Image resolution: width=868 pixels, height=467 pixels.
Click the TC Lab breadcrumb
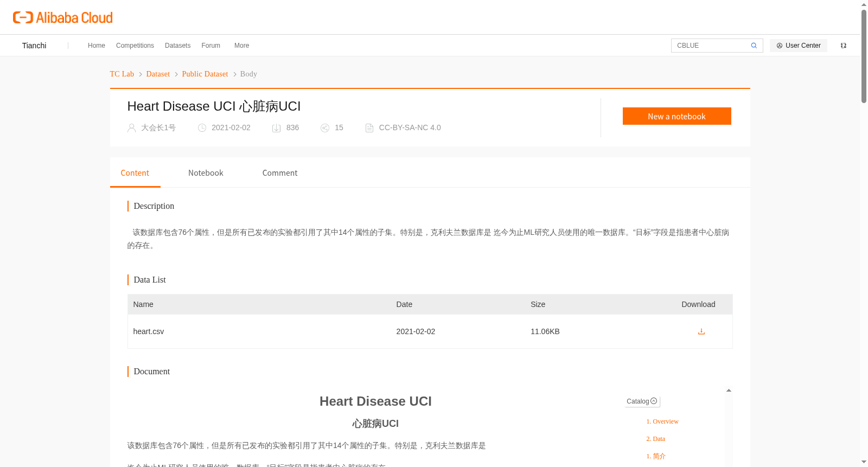pyautogui.click(x=122, y=74)
